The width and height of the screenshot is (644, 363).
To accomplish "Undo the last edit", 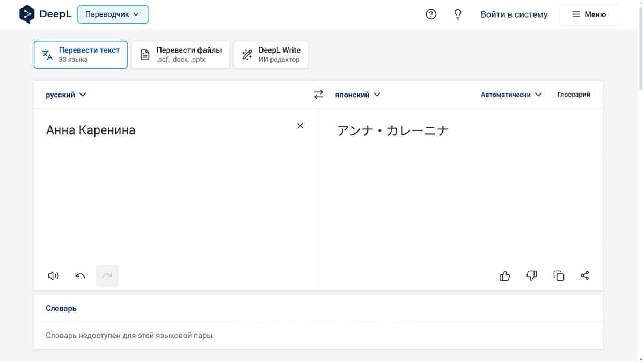I will coord(80,276).
